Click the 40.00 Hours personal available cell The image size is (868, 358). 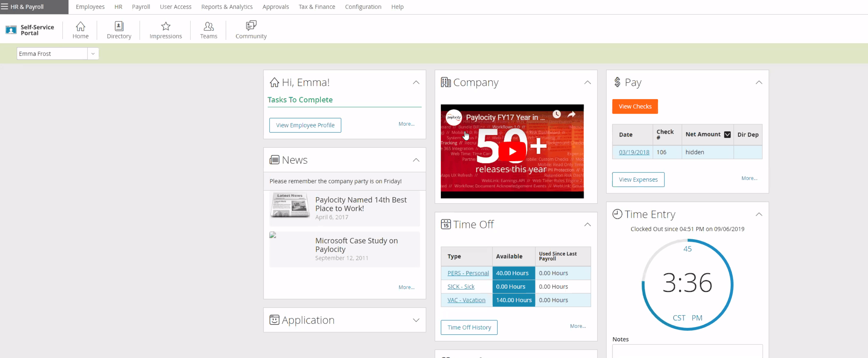coord(514,273)
